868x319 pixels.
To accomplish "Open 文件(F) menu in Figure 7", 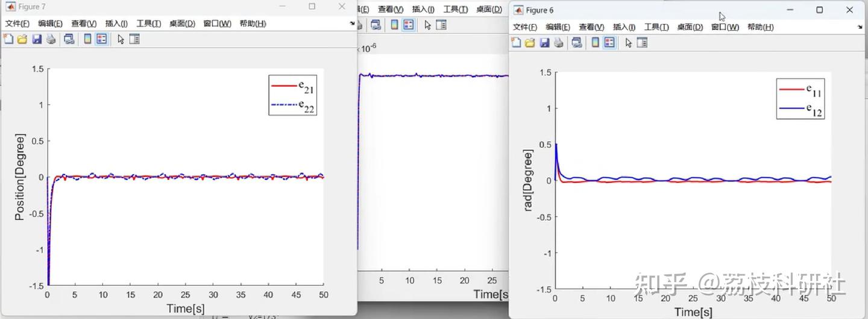I will (x=17, y=24).
